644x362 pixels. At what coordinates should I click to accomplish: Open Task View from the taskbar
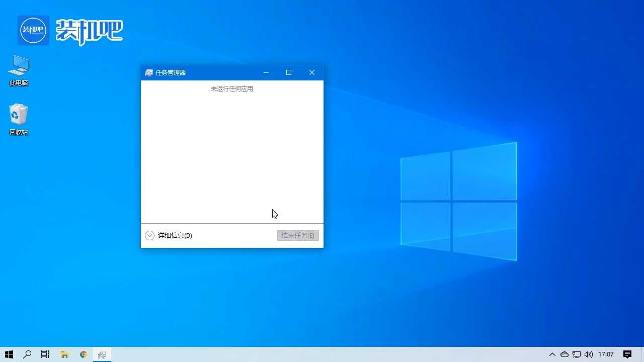click(x=45, y=354)
